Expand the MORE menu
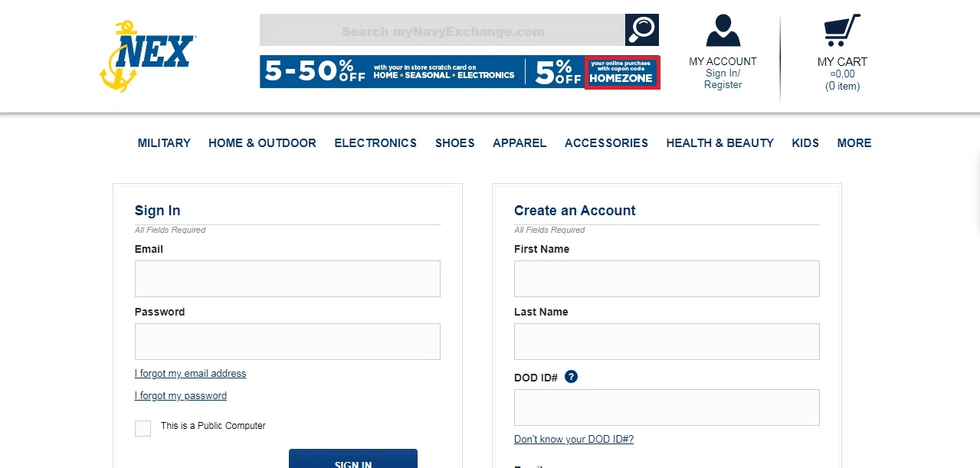The image size is (980, 468). (x=854, y=143)
